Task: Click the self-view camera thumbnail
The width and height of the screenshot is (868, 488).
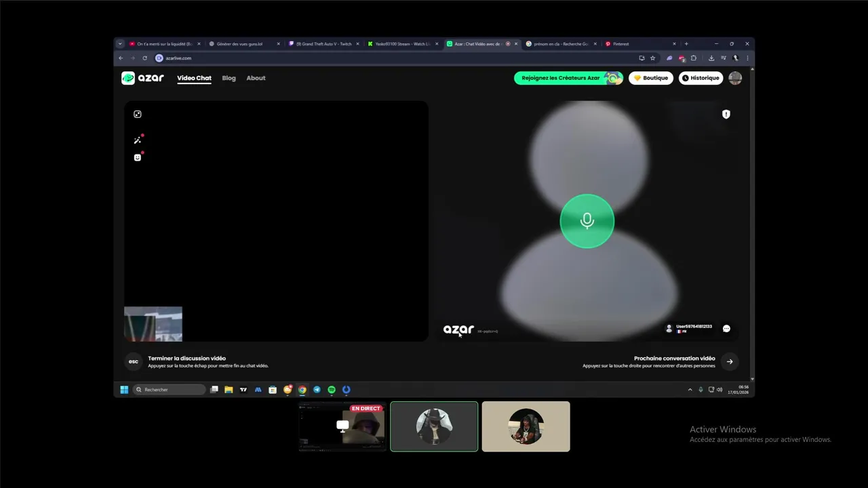Action: pyautogui.click(x=153, y=324)
